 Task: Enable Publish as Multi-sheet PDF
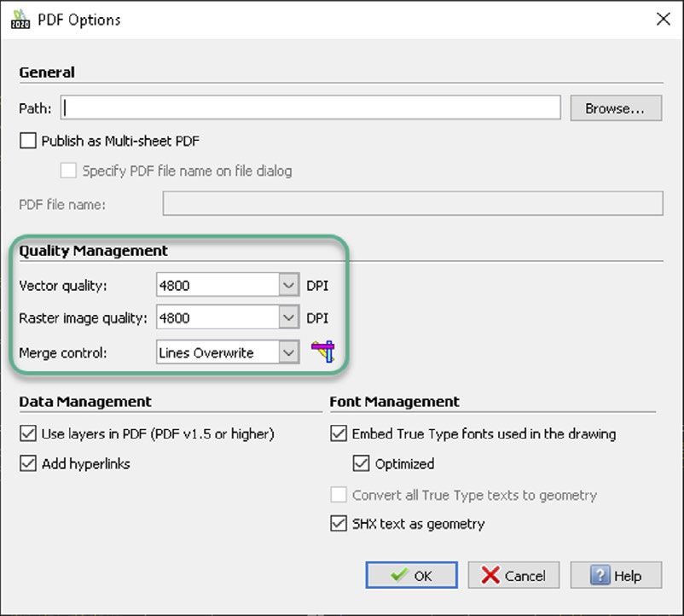click(28, 141)
